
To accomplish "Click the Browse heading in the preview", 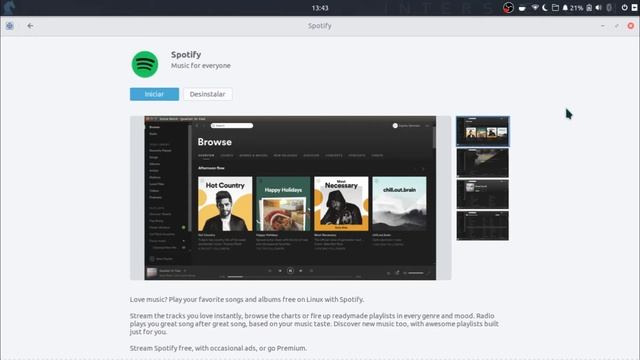I will pyautogui.click(x=215, y=142).
